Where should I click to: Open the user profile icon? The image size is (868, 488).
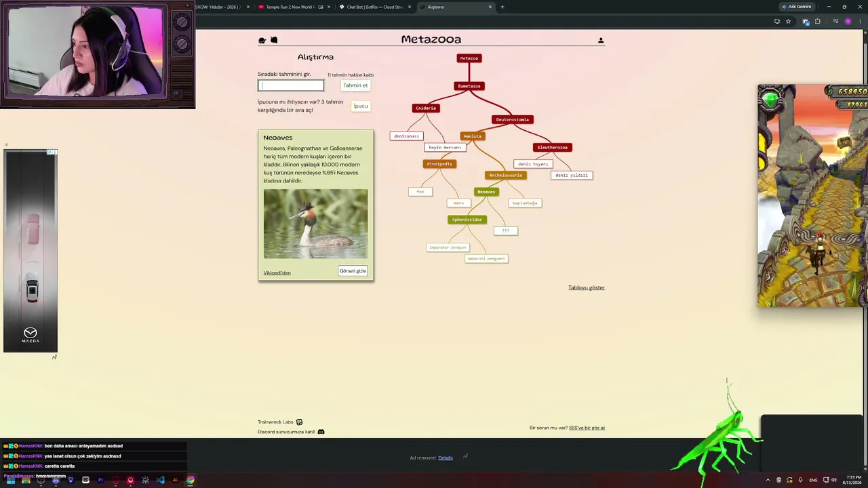point(601,41)
